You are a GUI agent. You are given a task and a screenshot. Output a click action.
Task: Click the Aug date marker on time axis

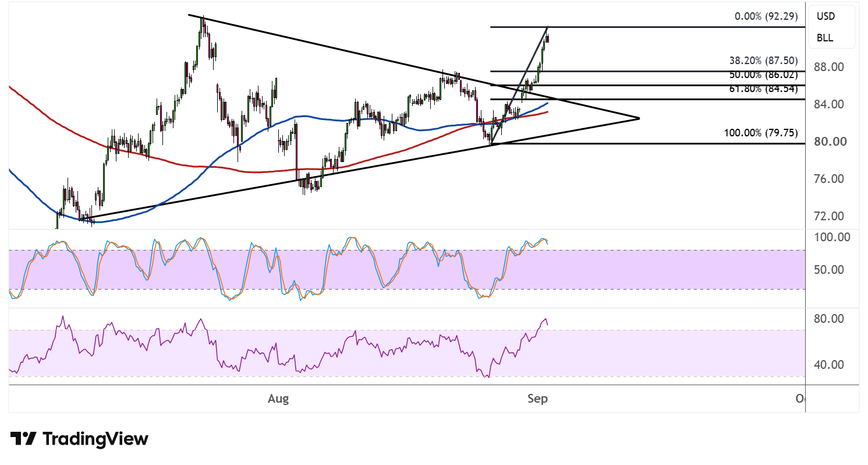coord(278,399)
